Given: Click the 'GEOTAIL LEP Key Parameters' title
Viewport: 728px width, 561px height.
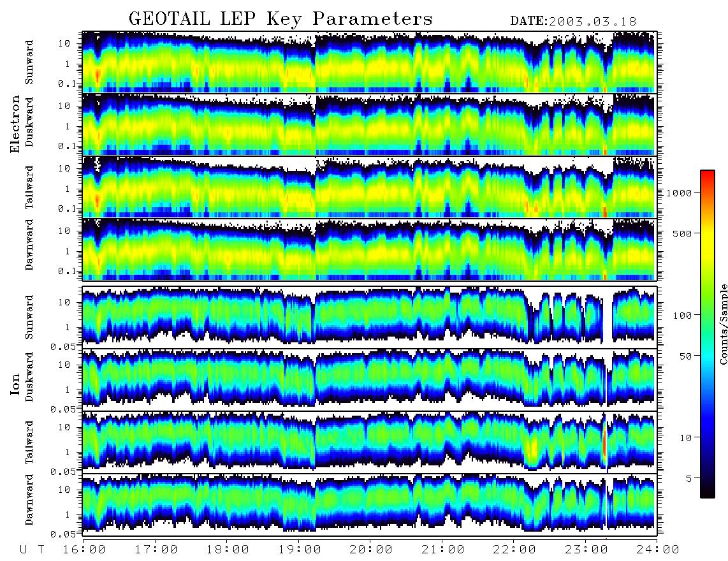Looking at the screenshot, I should tap(280, 19).
